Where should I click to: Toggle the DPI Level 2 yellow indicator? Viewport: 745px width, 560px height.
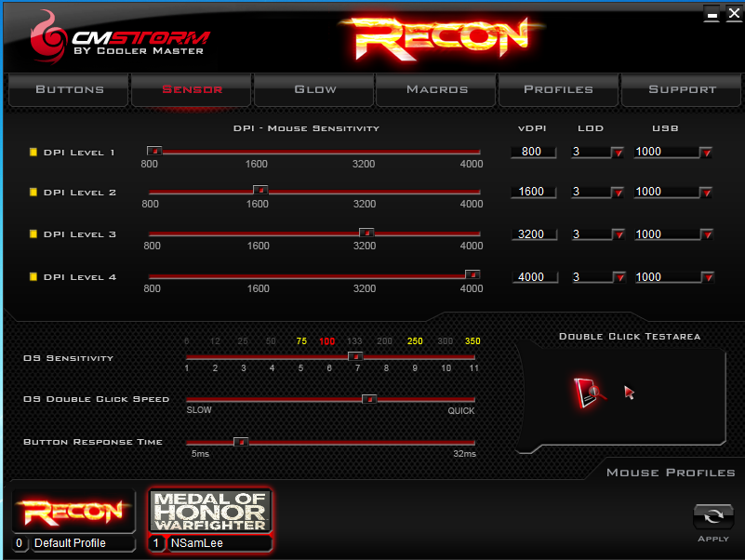[33, 192]
